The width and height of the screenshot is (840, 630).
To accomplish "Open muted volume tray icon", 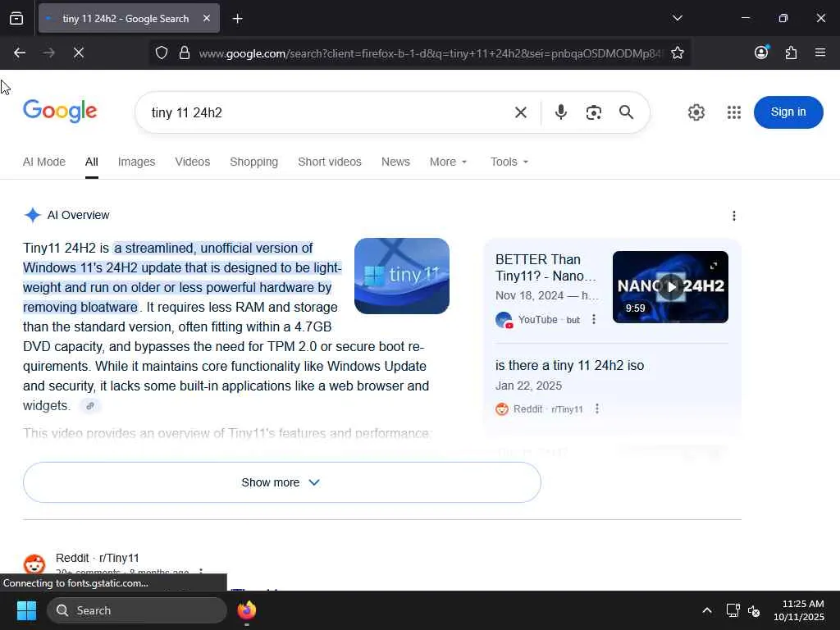I will click(754, 610).
